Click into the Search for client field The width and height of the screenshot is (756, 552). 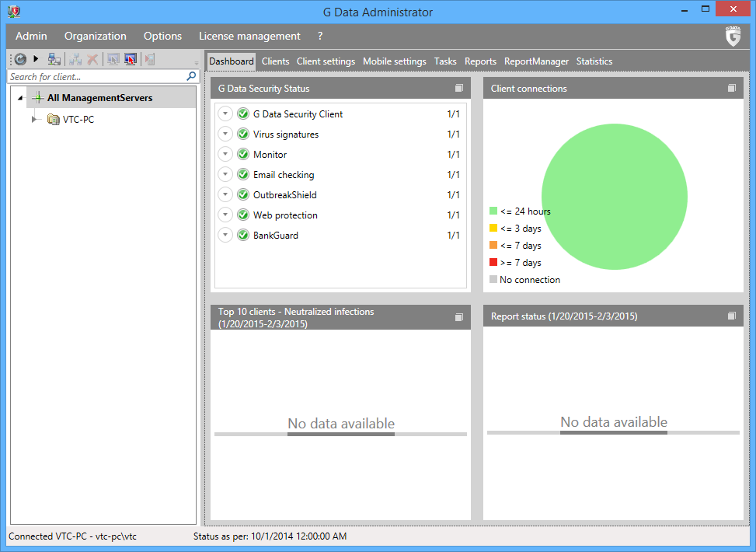coord(93,77)
